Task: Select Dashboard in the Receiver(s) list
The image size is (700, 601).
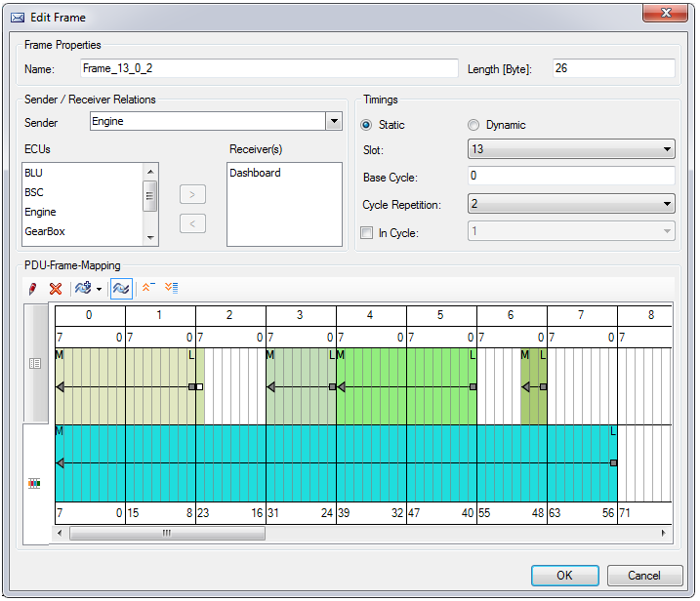Action: (x=256, y=173)
